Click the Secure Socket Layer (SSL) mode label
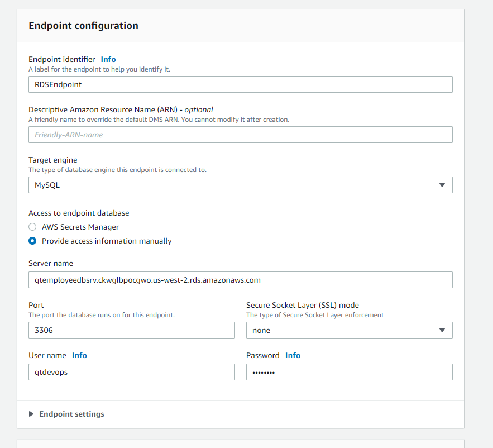This screenshot has width=493, height=448. pos(303,305)
